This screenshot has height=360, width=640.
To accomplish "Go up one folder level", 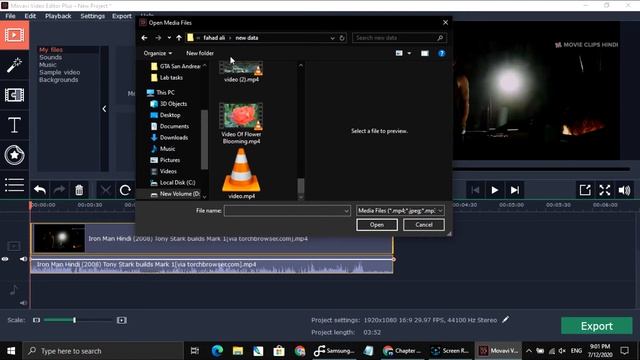I will 179,38.
